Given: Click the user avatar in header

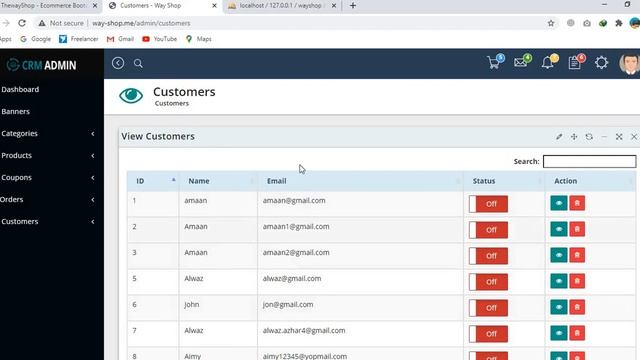Looking at the screenshot, I should [x=629, y=63].
